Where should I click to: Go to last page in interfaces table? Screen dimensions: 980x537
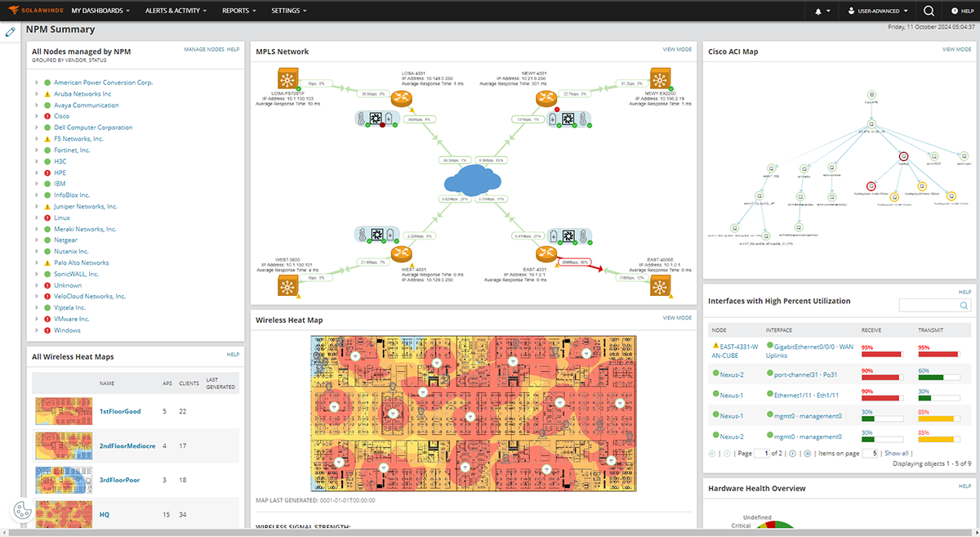coord(808,453)
